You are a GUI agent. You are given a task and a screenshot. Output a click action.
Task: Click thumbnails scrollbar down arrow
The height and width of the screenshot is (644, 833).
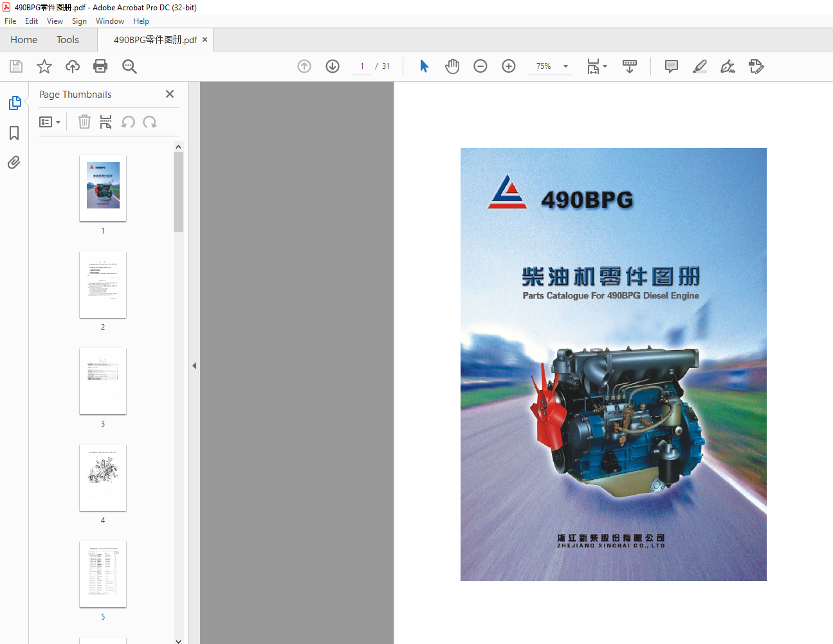coord(179,641)
